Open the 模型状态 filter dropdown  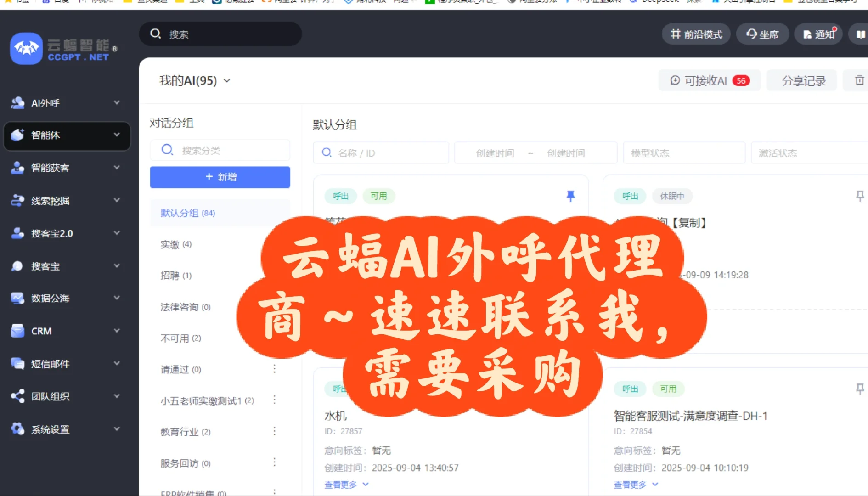[683, 153]
